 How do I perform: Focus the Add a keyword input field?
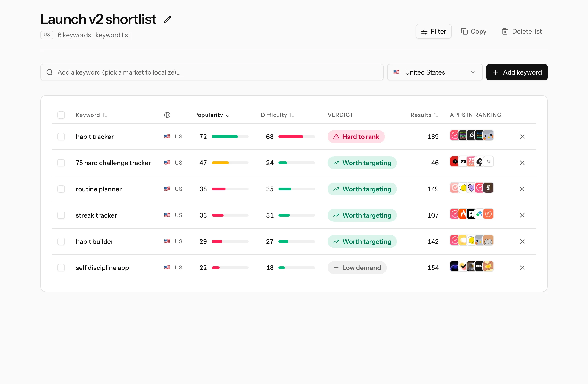pos(212,72)
